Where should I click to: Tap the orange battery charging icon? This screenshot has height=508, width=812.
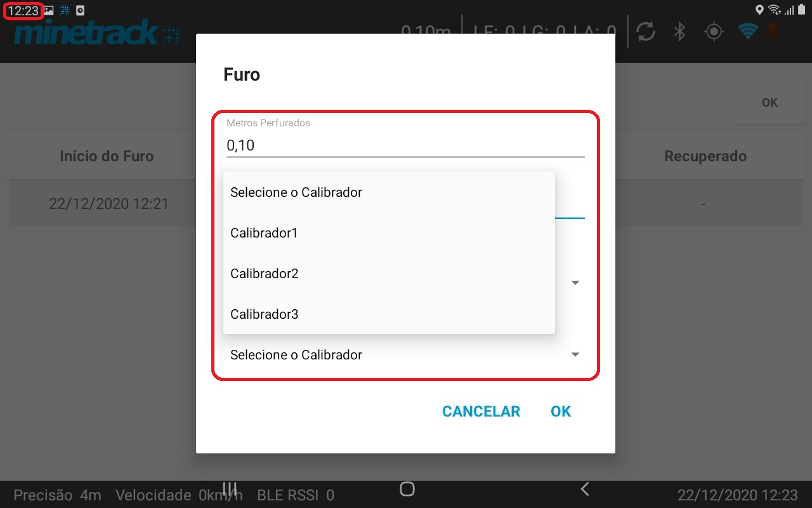tap(773, 31)
